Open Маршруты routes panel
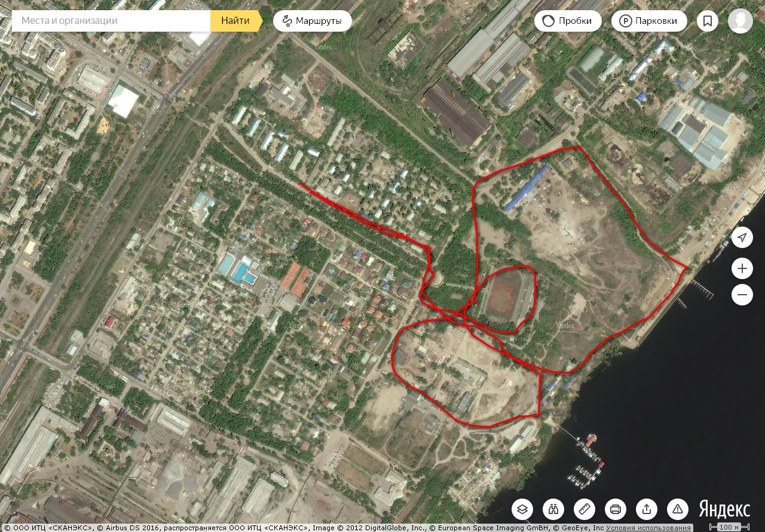 coord(313,21)
